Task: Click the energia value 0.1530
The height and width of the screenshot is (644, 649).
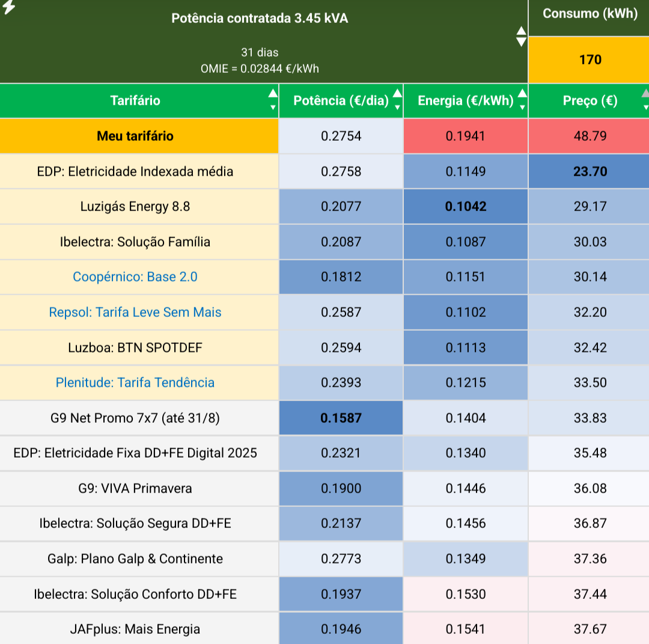Action: point(466,594)
